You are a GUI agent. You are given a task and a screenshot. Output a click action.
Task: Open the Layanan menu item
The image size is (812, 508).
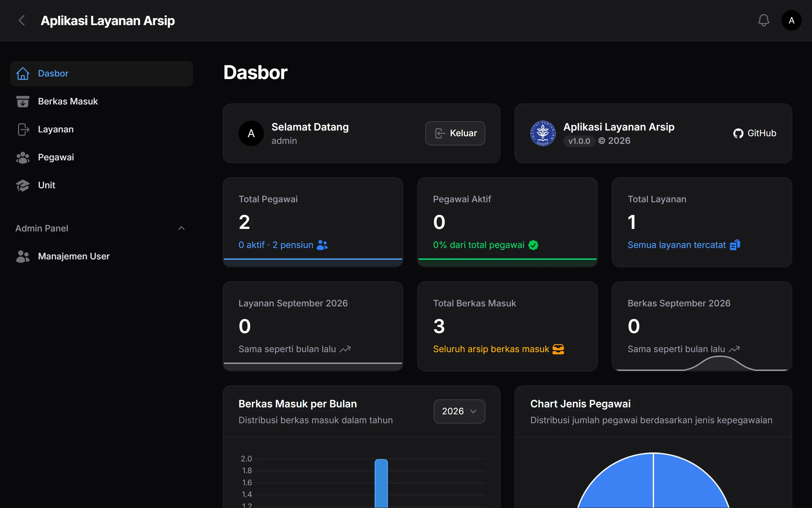click(101, 129)
